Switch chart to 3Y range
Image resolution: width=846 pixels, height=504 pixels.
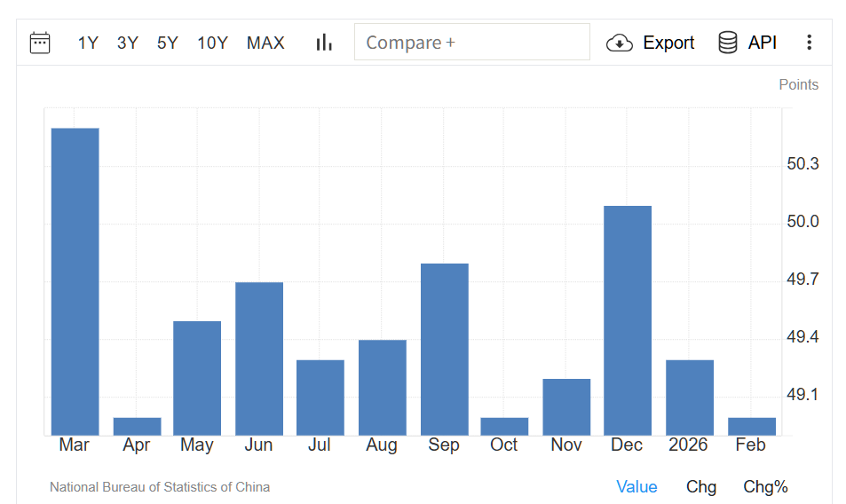pos(128,43)
